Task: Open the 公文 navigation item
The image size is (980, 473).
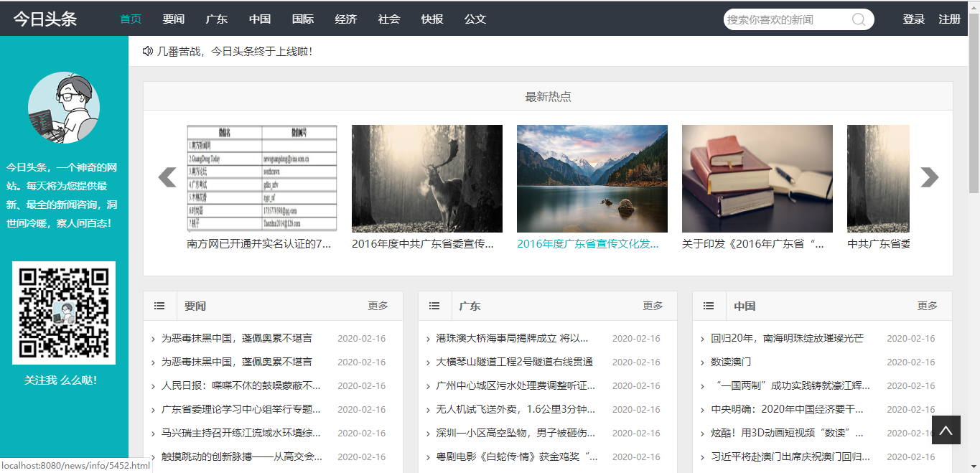Action: click(x=475, y=19)
